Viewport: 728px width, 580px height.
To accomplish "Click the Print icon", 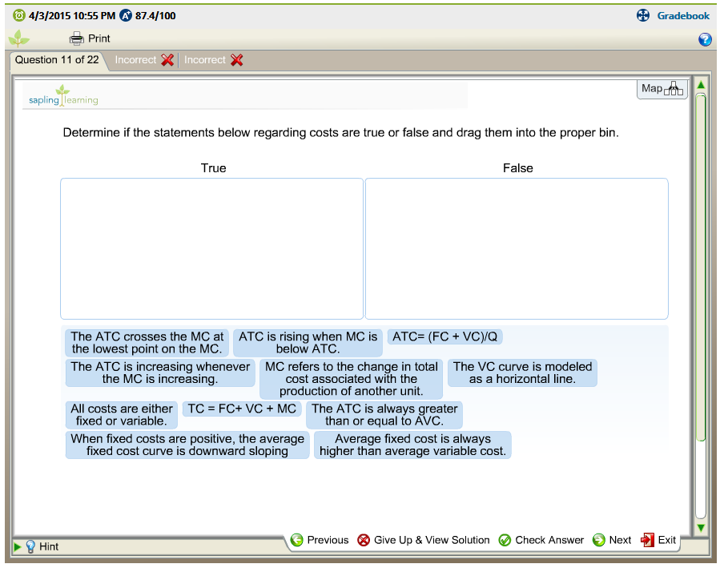I will click(76, 38).
